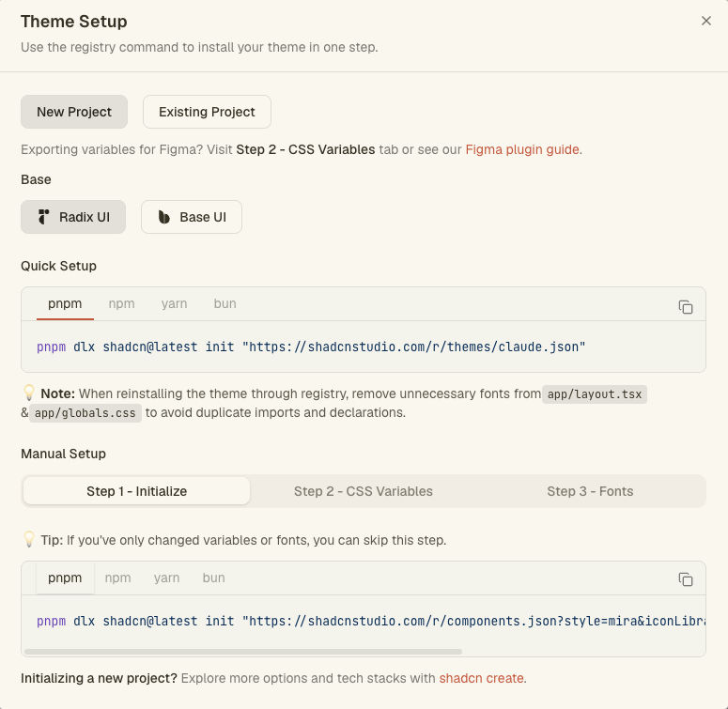Click the Manual Setup heading
The width and height of the screenshot is (728, 709).
63,454
